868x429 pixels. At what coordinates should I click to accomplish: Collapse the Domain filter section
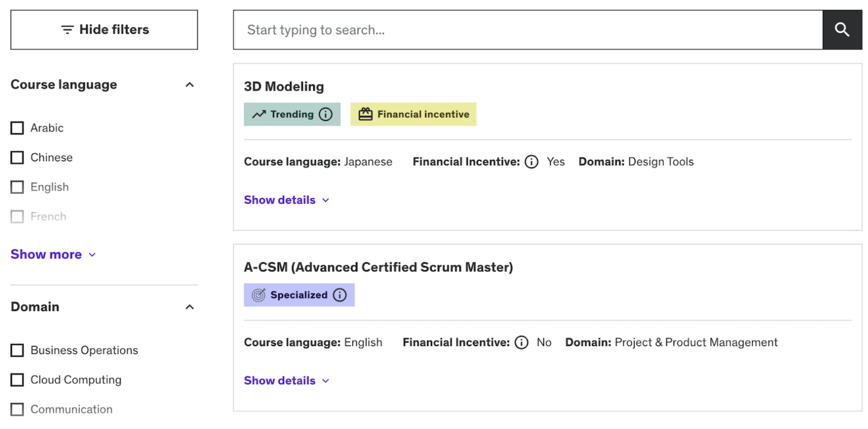(x=190, y=307)
